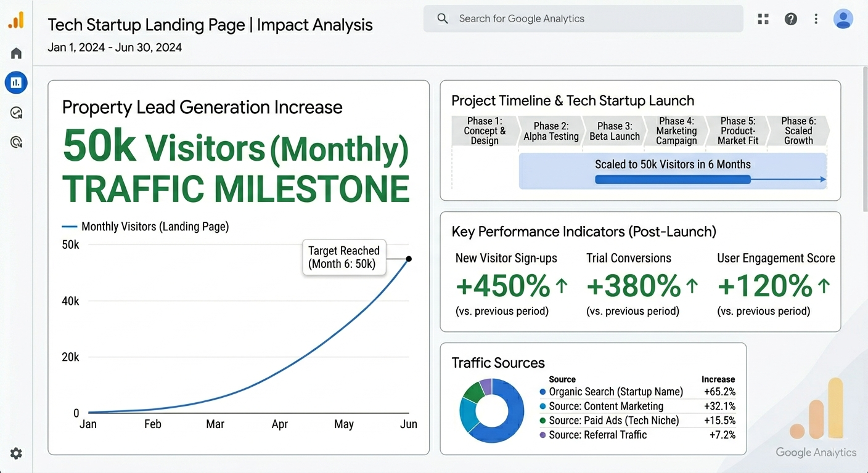Select Phase 4: Marketing Campaign step
This screenshot has width=868, height=473.
click(x=676, y=131)
